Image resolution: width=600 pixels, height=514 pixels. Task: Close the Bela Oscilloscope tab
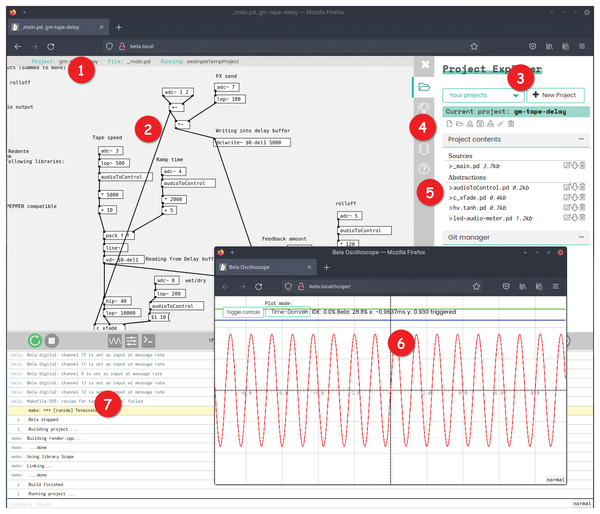(x=309, y=267)
